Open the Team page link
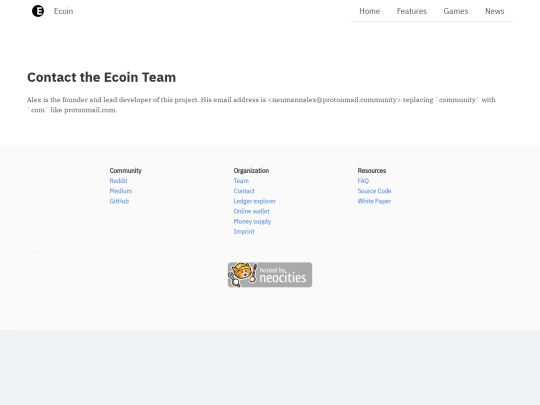 click(x=241, y=181)
